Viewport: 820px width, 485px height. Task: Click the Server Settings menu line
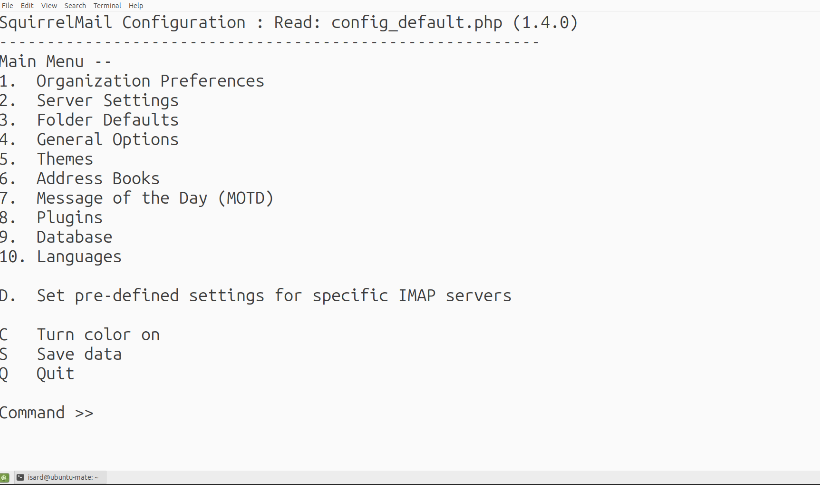89,100
